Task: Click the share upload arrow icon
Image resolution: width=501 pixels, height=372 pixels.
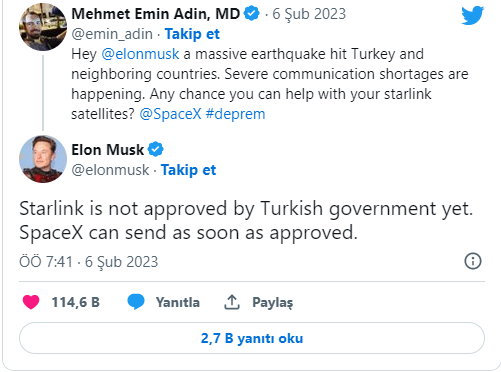Action: 232,302
